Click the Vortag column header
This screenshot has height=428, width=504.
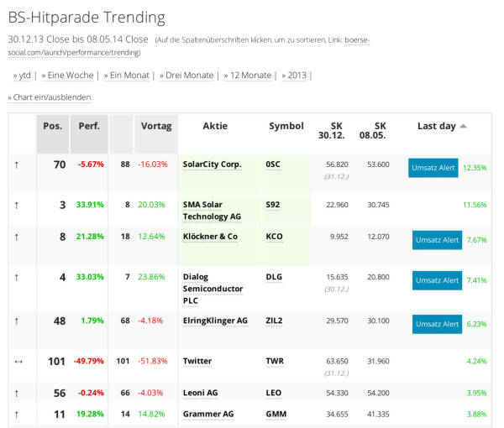tap(155, 126)
